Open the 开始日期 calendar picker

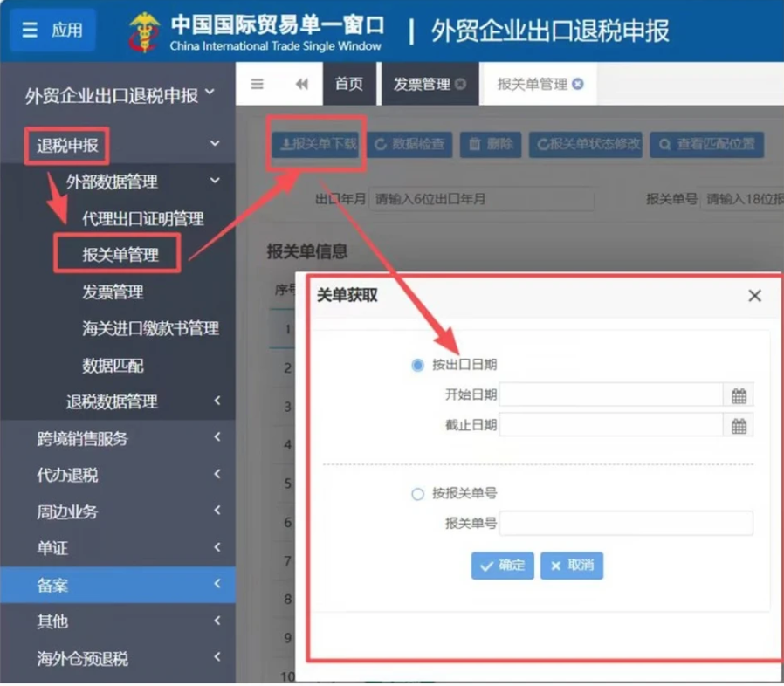tap(739, 395)
